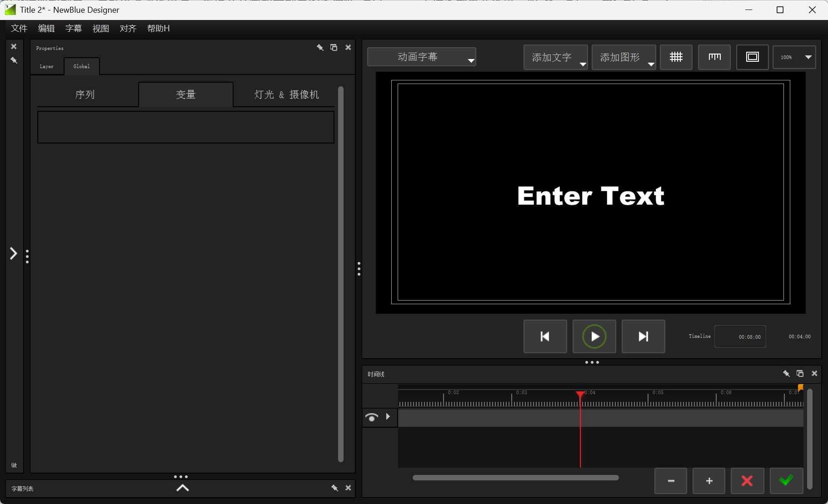Click the timeline horizontal scrollbar
This screenshot has height=504, width=828.
516,478
